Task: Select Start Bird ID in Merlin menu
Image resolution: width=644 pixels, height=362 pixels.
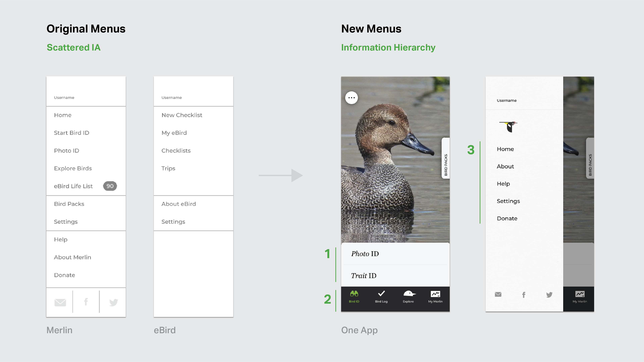Action: [71, 133]
